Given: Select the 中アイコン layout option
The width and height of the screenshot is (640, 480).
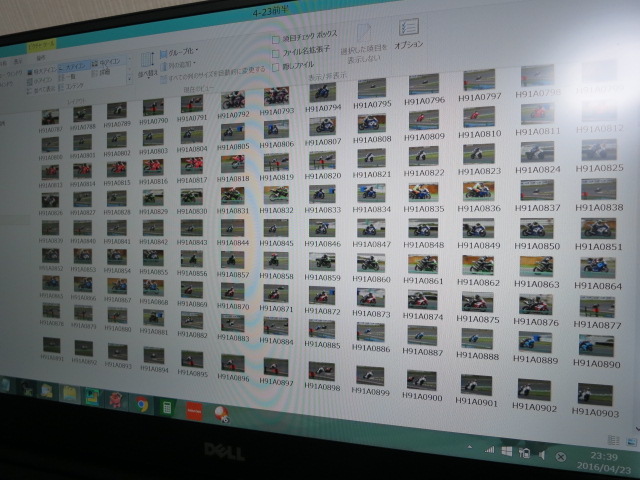Looking at the screenshot, I should coord(109,62).
